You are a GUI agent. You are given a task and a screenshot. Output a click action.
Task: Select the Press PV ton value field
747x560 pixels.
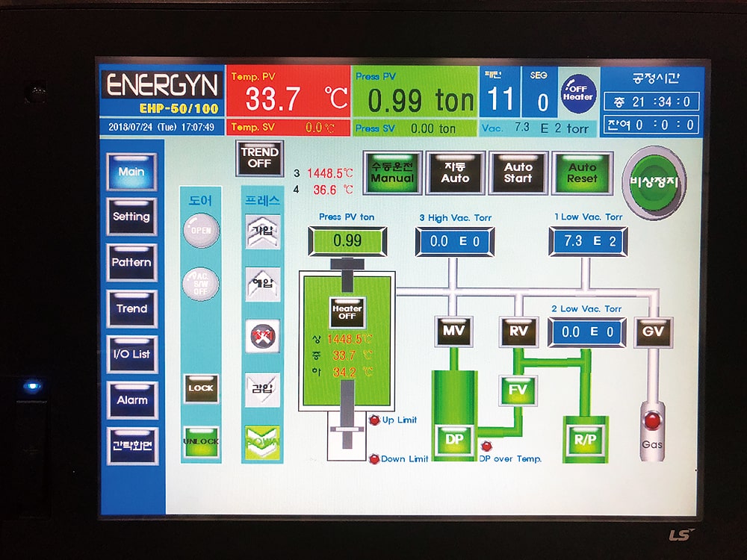coord(348,241)
